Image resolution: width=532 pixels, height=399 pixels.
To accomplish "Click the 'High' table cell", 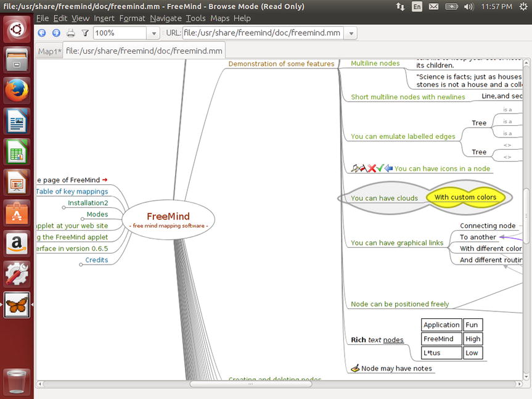I will pyautogui.click(x=473, y=339).
